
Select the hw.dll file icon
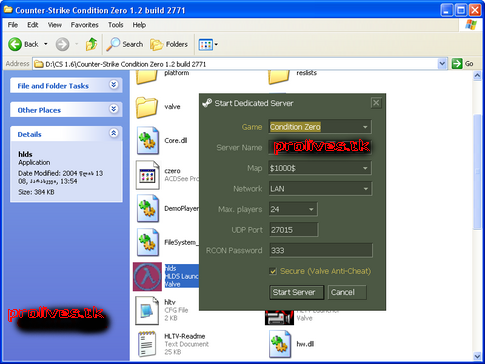pos(280,344)
